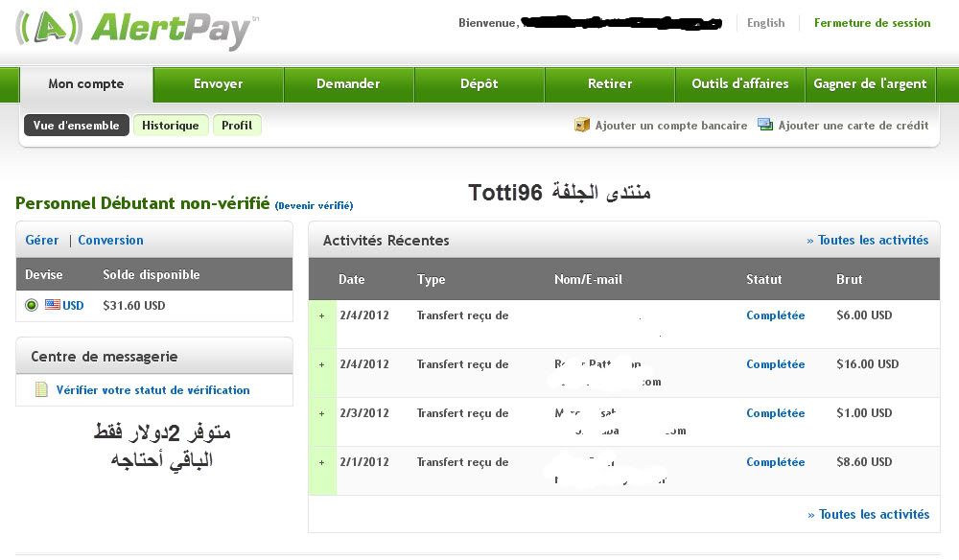This screenshot has width=959, height=560.
Task: Open the Dépôt tab
Action: coord(479,84)
